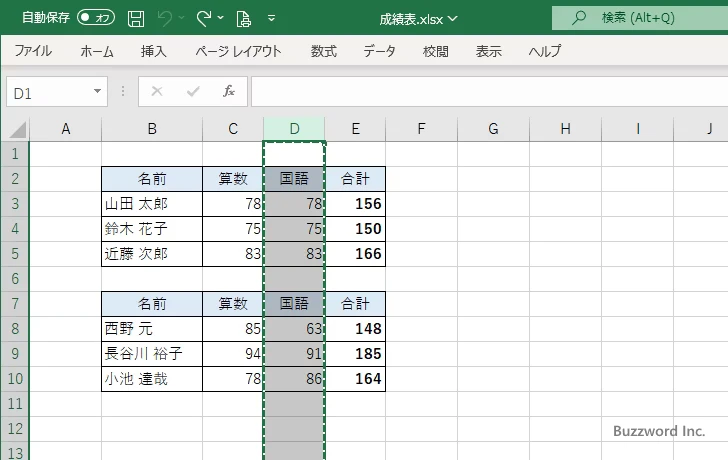Click inside the formula bar input field

coord(489,91)
